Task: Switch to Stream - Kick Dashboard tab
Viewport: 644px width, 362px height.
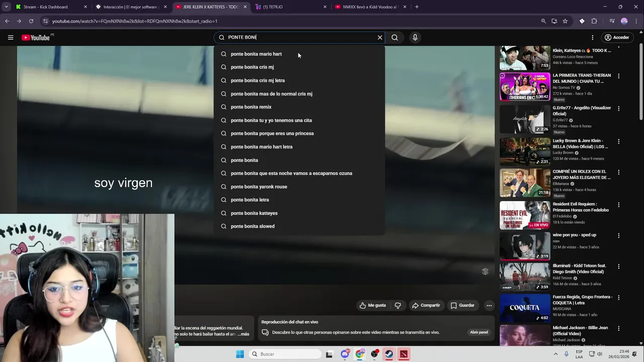Action: tap(50, 7)
